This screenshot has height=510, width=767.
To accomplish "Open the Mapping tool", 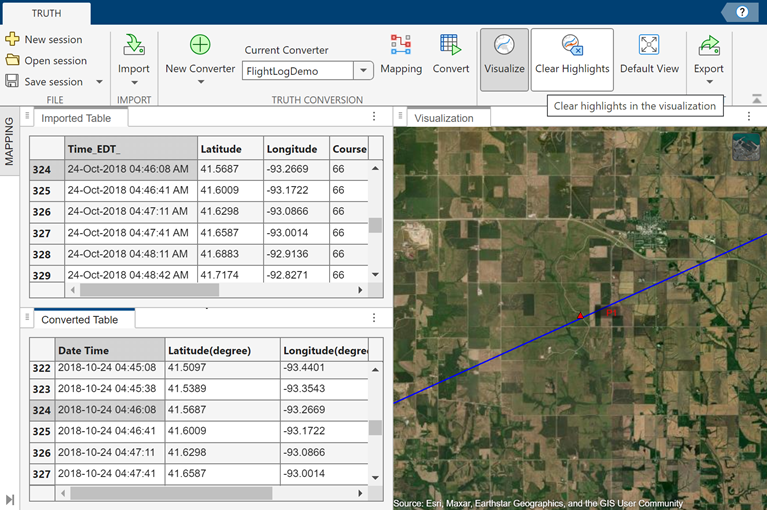I will click(x=401, y=54).
